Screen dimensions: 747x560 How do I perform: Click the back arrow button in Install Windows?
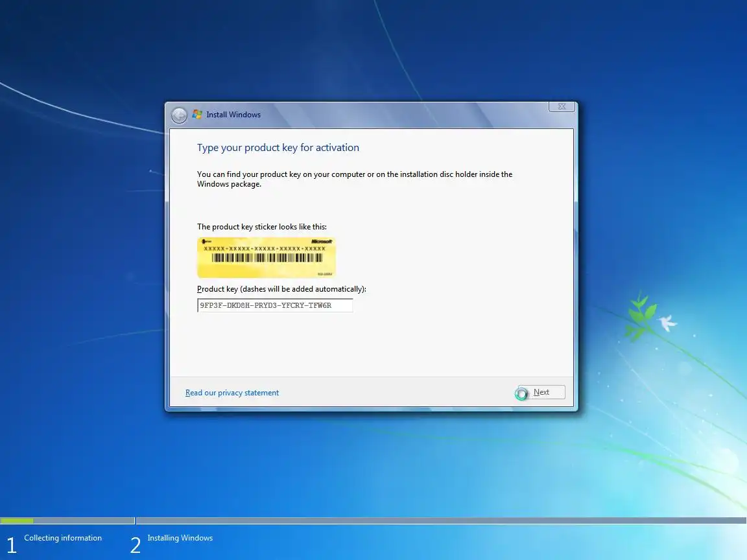click(179, 115)
